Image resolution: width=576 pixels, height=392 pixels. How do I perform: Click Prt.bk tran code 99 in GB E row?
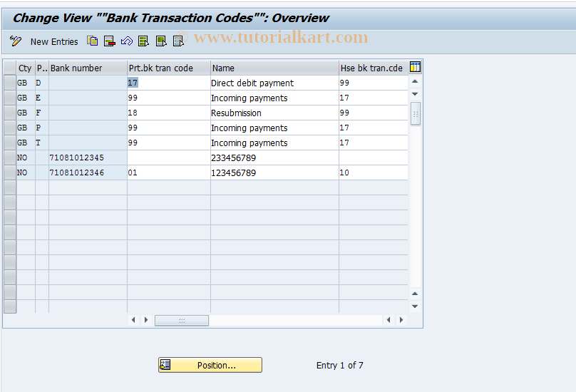(x=169, y=98)
